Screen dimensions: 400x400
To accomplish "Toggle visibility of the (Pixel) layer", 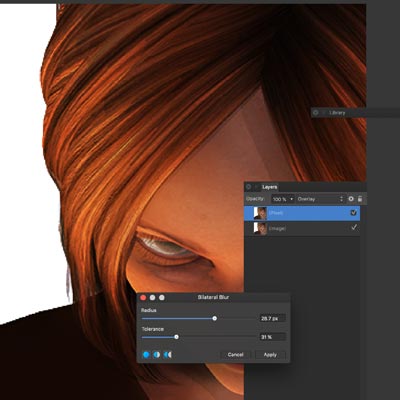I will [x=354, y=213].
